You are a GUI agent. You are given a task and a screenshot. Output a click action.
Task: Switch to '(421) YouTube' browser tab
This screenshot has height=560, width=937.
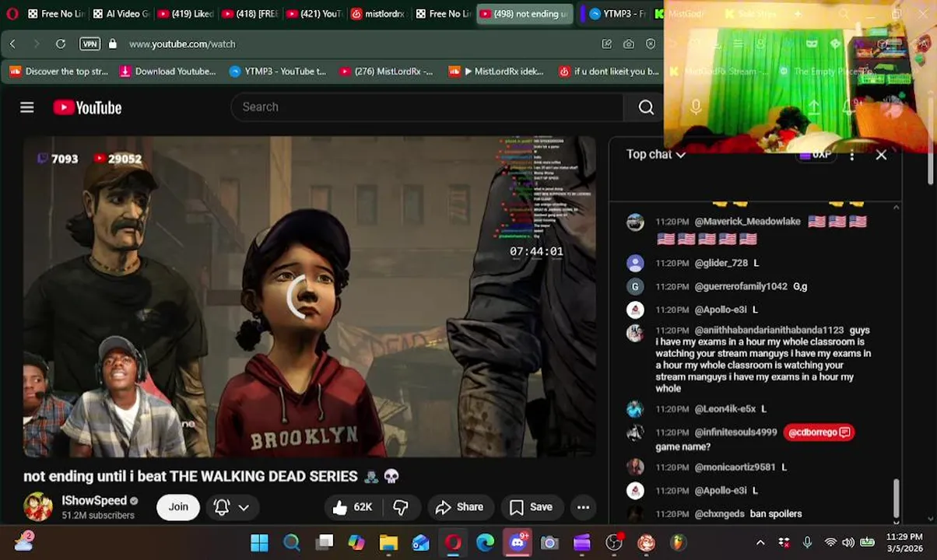(x=314, y=14)
